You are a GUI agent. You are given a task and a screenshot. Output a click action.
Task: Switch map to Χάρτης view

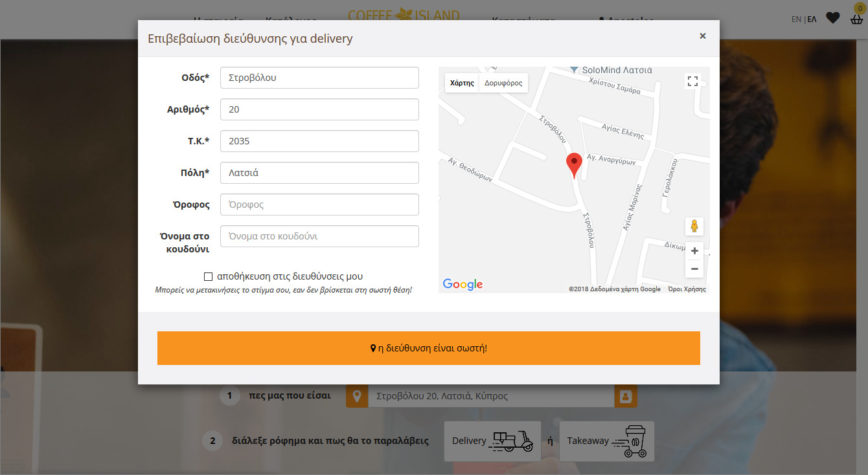pos(462,83)
